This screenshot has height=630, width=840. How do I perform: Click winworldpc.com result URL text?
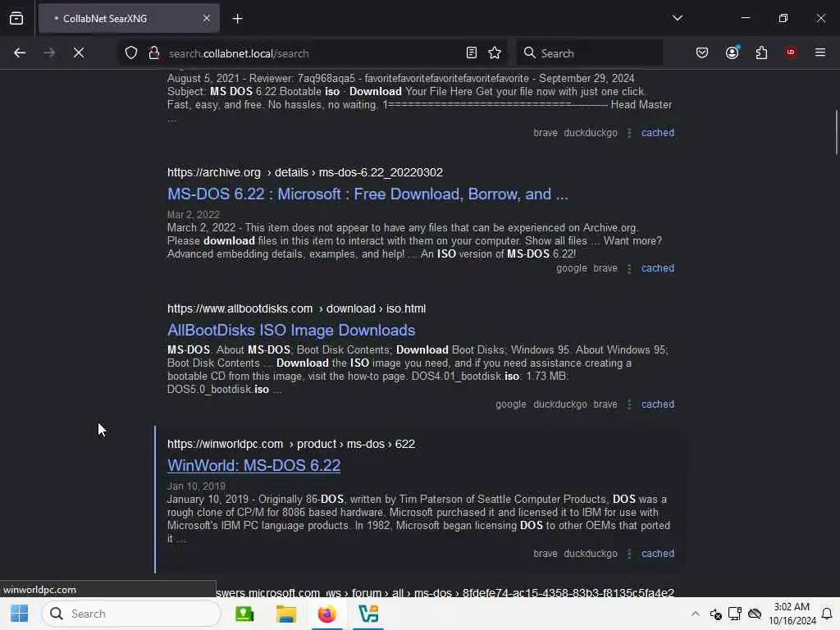(x=291, y=444)
